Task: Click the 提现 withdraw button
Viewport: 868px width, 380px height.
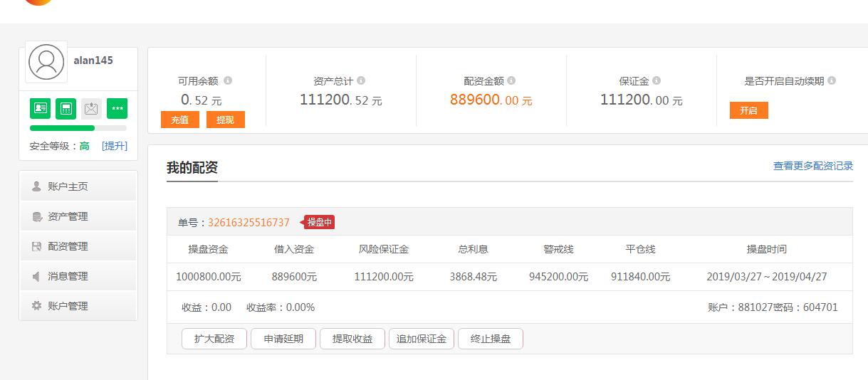Action: pyautogui.click(x=225, y=120)
